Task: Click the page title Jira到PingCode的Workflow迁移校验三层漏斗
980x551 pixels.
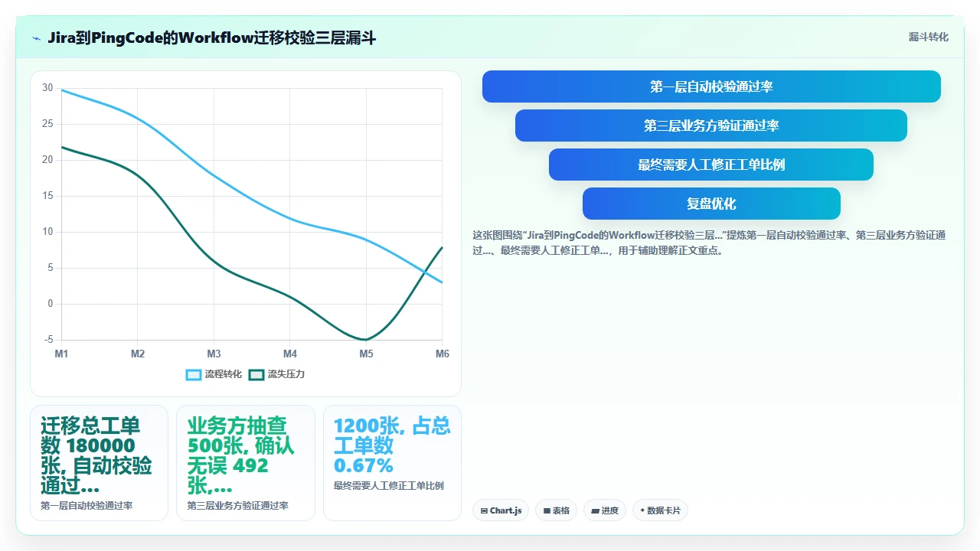Action: tap(211, 37)
